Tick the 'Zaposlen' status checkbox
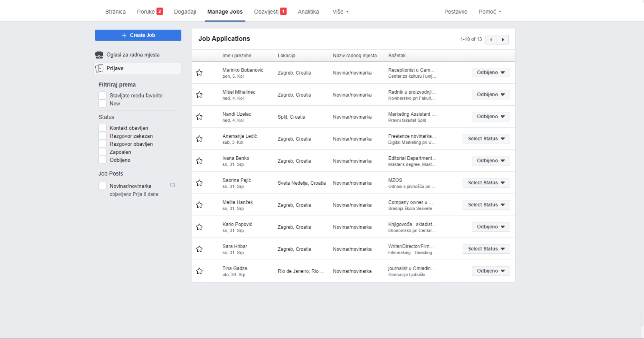 click(102, 152)
